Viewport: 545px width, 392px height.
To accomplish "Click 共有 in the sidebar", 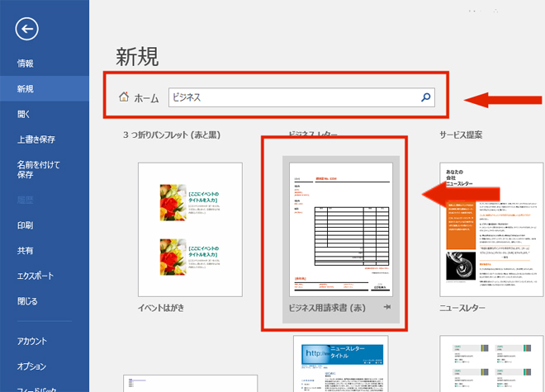I will 25,250.
